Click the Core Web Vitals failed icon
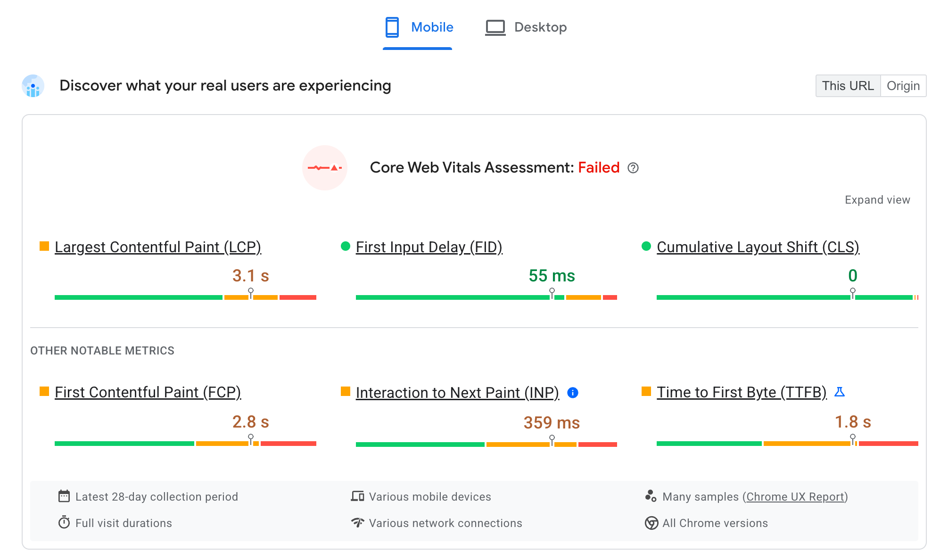Image resolution: width=940 pixels, height=560 pixels. [x=326, y=167]
